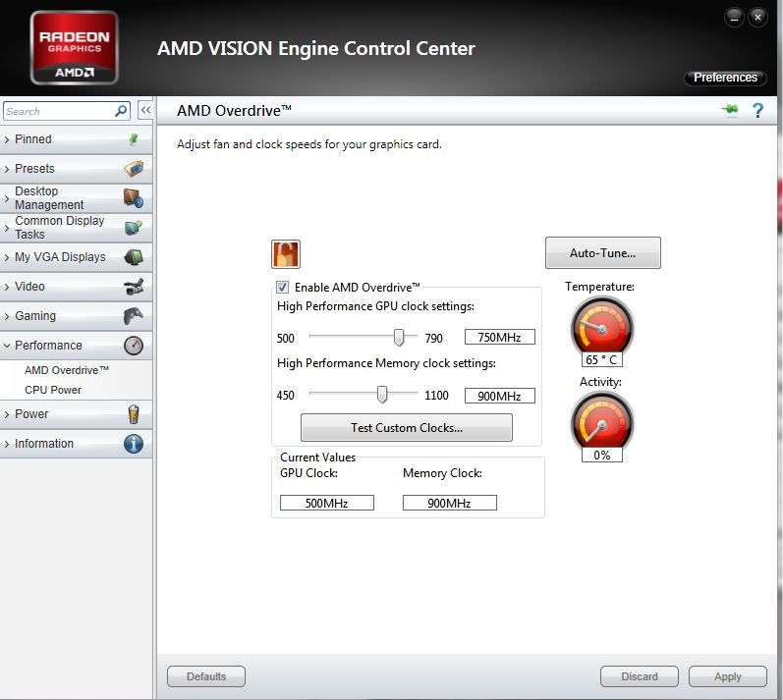Image resolution: width=783 pixels, height=700 pixels.
Task: Click the 900MHz memory clock setting box
Action: click(x=499, y=396)
